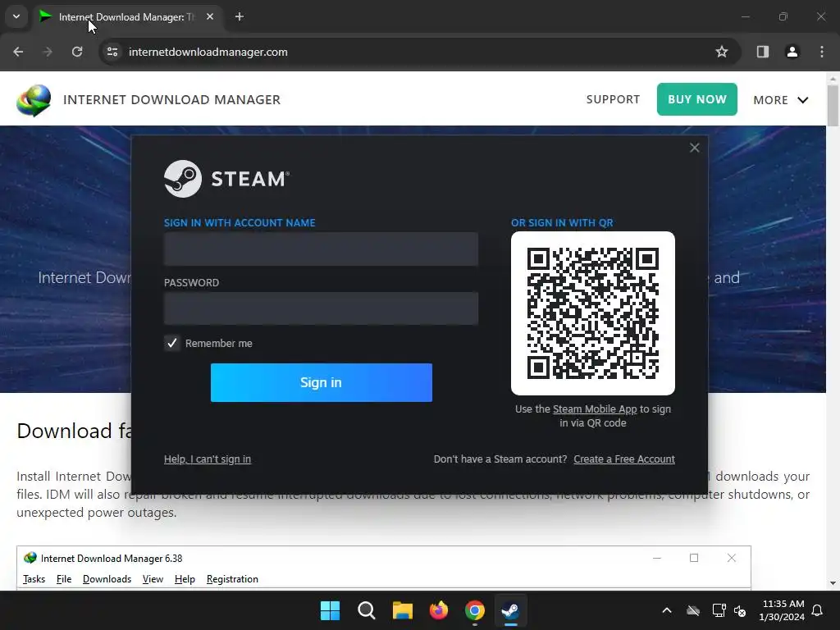840x630 pixels.
Task: Close the Steam sign-in dialog
Action: 694,148
